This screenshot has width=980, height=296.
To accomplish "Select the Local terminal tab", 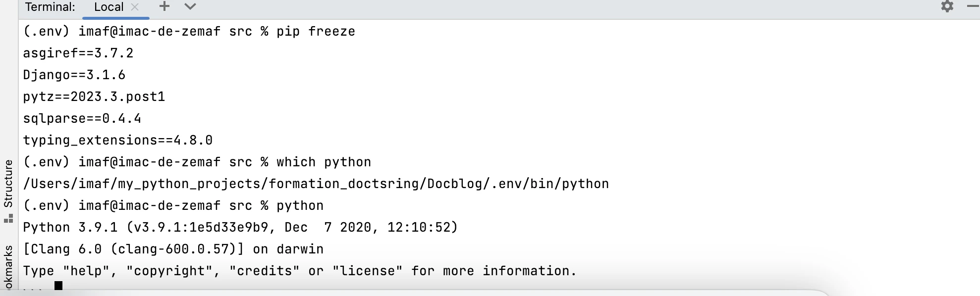I will tap(109, 7).
